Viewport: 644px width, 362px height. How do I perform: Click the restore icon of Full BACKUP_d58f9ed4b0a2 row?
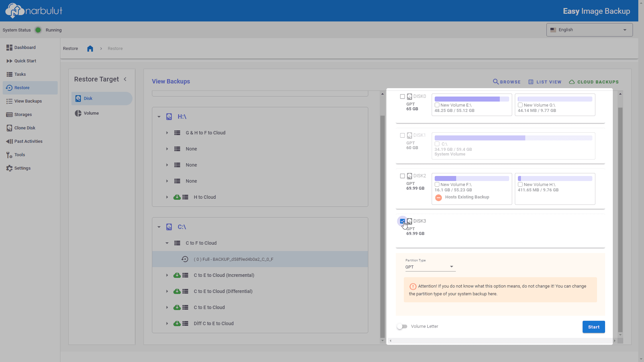(185, 259)
